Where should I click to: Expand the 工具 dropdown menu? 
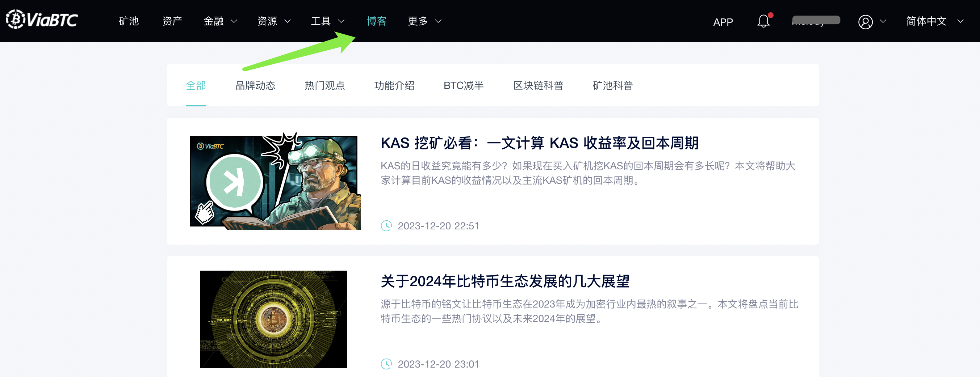coord(328,21)
